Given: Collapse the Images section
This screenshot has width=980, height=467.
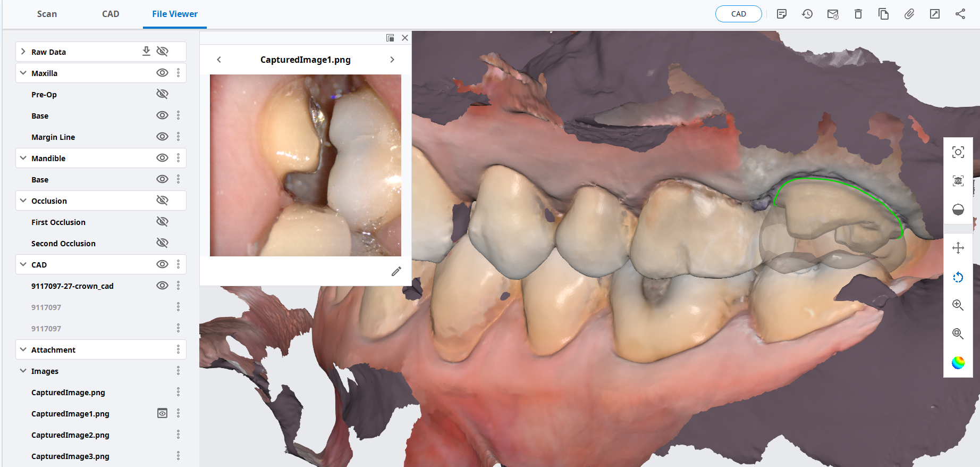Looking at the screenshot, I should tap(23, 371).
